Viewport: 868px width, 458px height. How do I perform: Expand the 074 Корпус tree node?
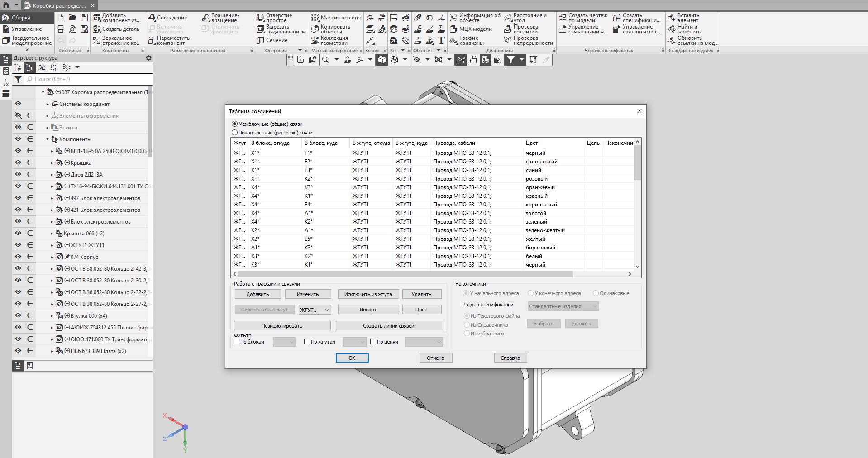[x=52, y=257]
